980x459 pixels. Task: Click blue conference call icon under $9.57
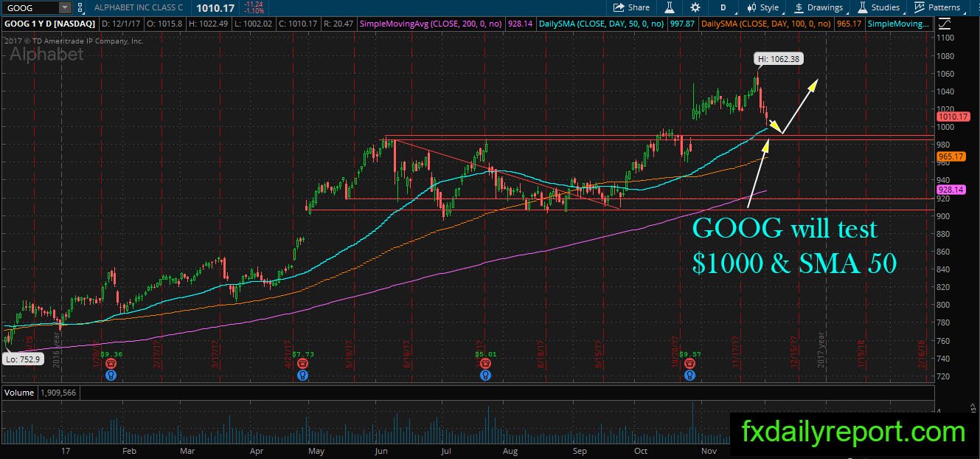click(x=689, y=375)
